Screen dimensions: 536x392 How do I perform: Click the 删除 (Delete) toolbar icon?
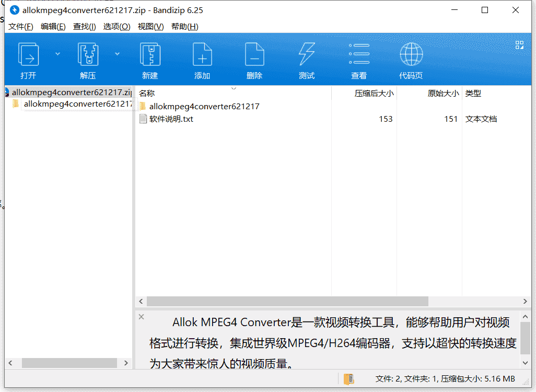tap(254, 54)
